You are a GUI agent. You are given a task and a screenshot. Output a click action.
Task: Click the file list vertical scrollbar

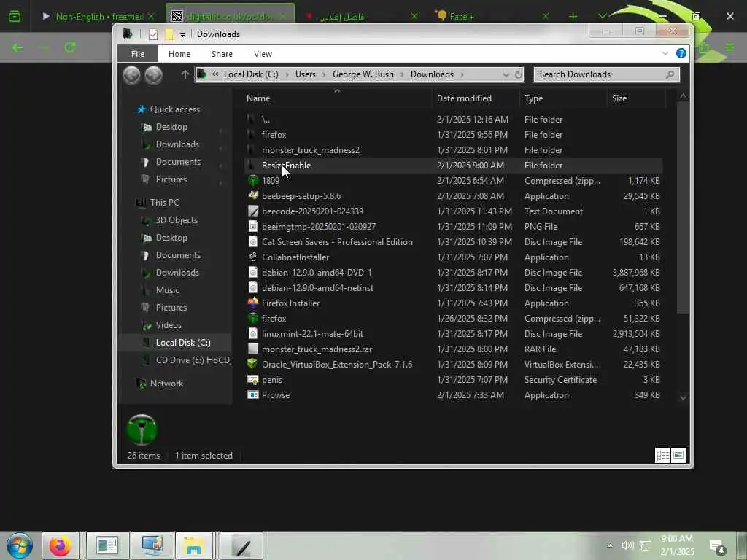pyautogui.click(x=683, y=207)
